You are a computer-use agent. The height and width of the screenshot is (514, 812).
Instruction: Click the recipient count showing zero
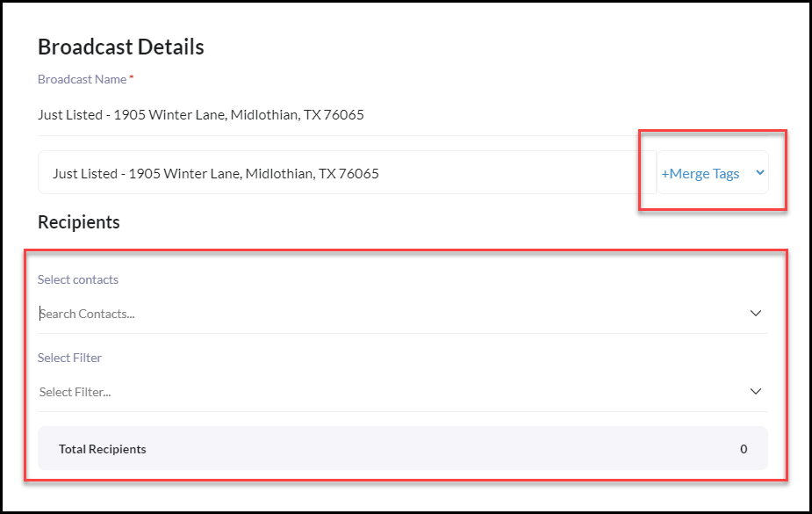(743, 448)
